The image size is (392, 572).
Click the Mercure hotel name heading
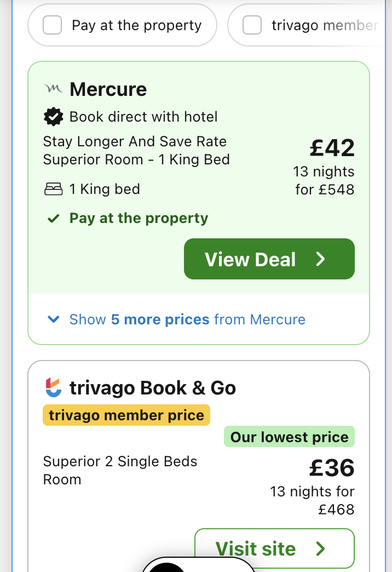tap(108, 89)
